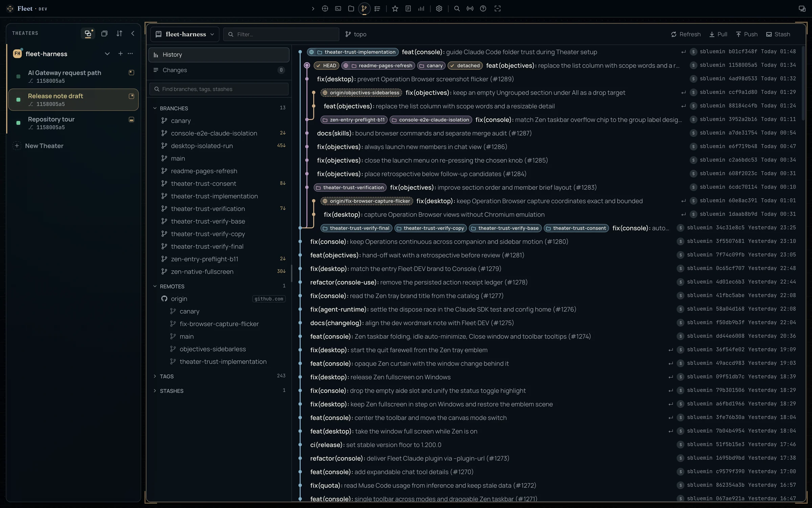The image size is (812, 508).
Task: Toggle the topo ordering control
Action: 356,34
